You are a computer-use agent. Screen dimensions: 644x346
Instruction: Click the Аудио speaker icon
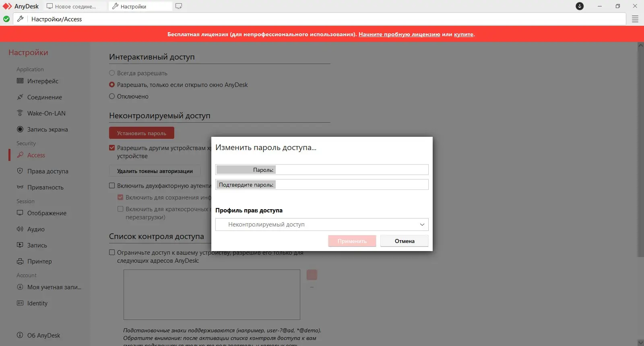pos(20,229)
